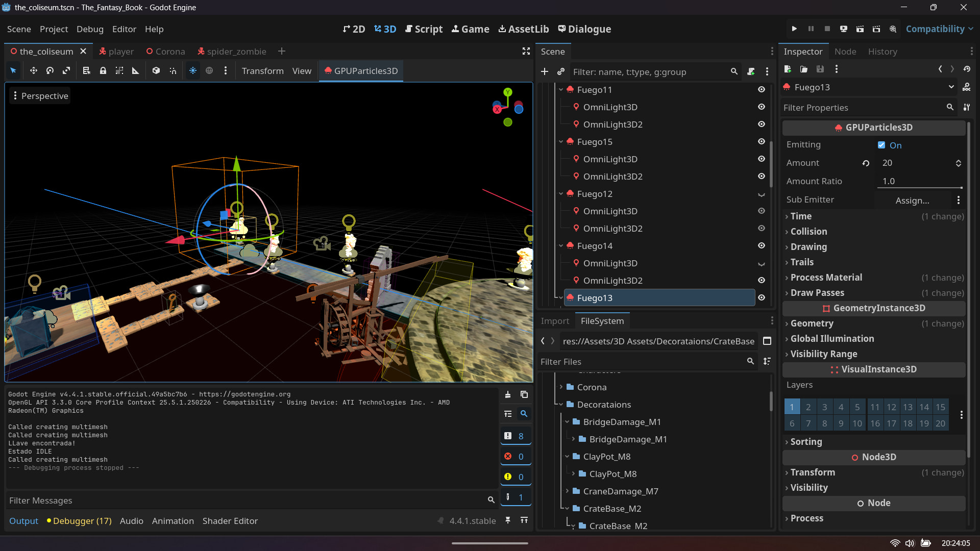Collapse the Fuego15 tree node
Screen dimensions: 980x551
[561, 142]
